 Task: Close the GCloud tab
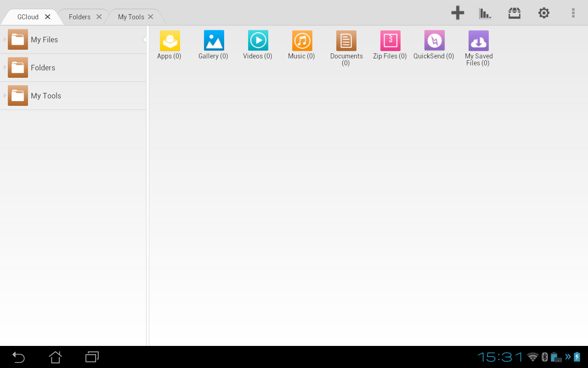coord(47,17)
